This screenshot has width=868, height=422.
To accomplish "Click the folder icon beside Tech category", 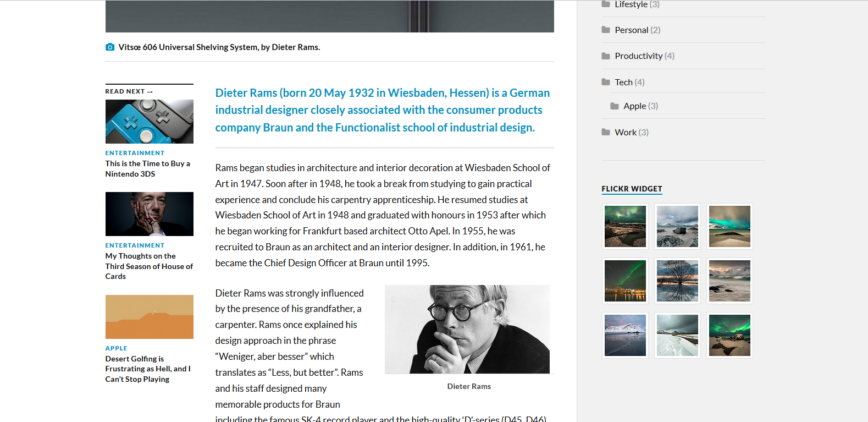I will point(606,82).
